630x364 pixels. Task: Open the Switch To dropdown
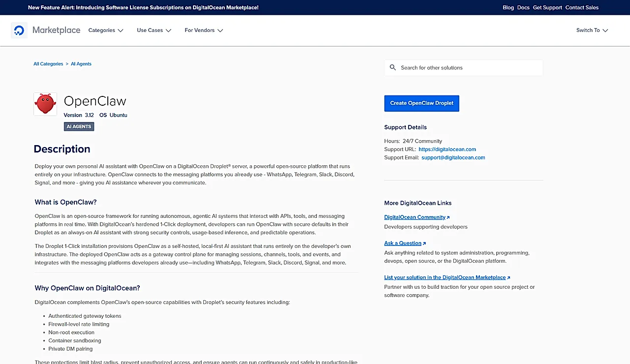[592, 30]
